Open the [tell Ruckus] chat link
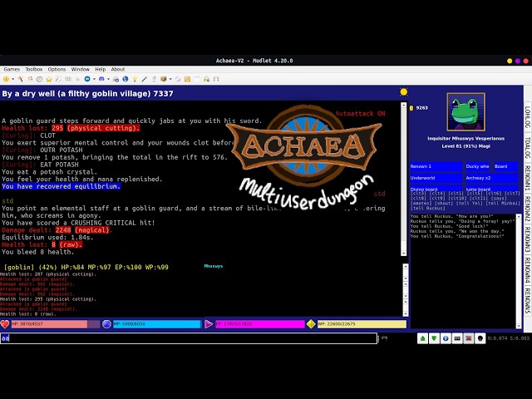This screenshot has height=399, width=532. [x=427, y=208]
